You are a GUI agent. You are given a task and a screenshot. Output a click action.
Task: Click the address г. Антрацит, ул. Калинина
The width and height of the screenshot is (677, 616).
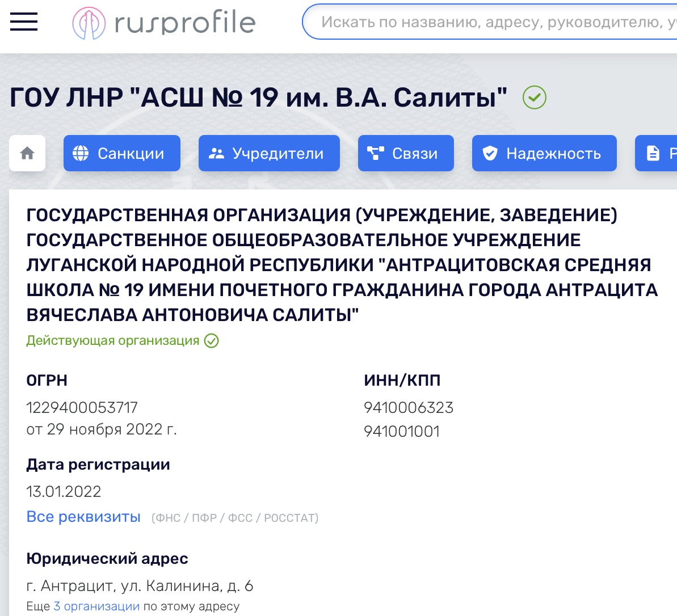[x=140, y=585]
